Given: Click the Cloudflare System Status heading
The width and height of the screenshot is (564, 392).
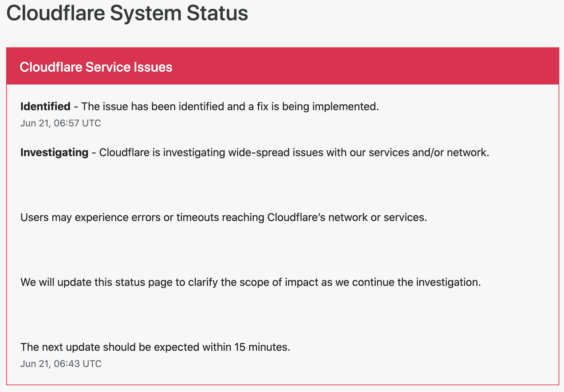Looking at the screenshot, I should click(x=127, y=14).
